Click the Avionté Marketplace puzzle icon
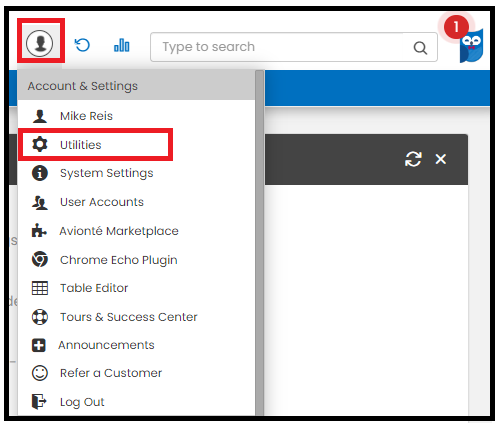 39,231
